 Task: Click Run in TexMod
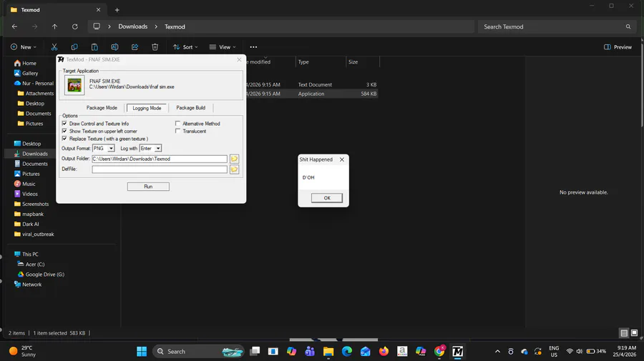[148, 187]
